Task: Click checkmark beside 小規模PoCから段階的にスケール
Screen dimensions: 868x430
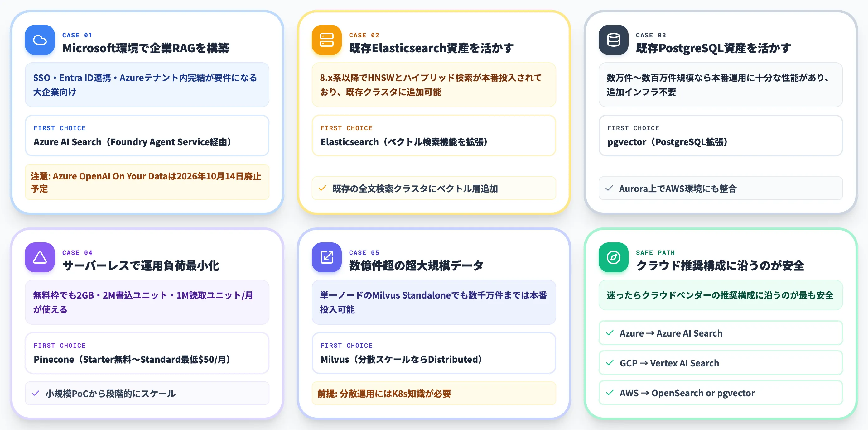Action: click(36, 393)
